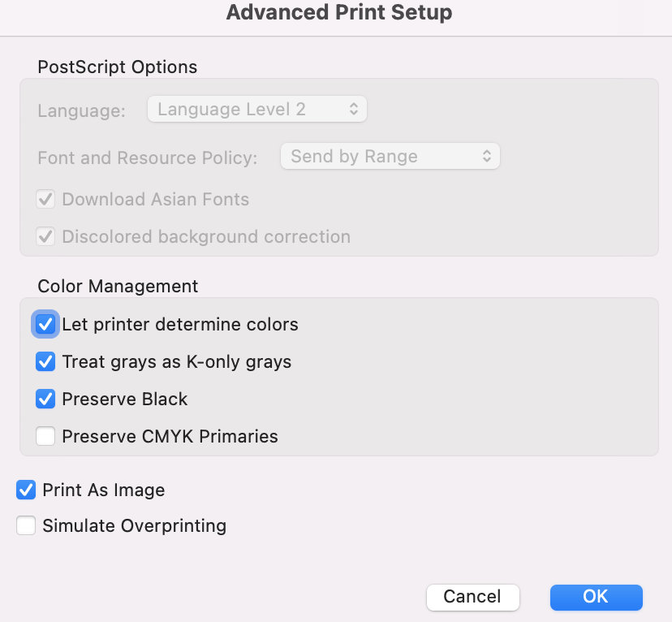Screen dimensions: 672x622
Task: Click the Color Management section heading
Action: 118,286
